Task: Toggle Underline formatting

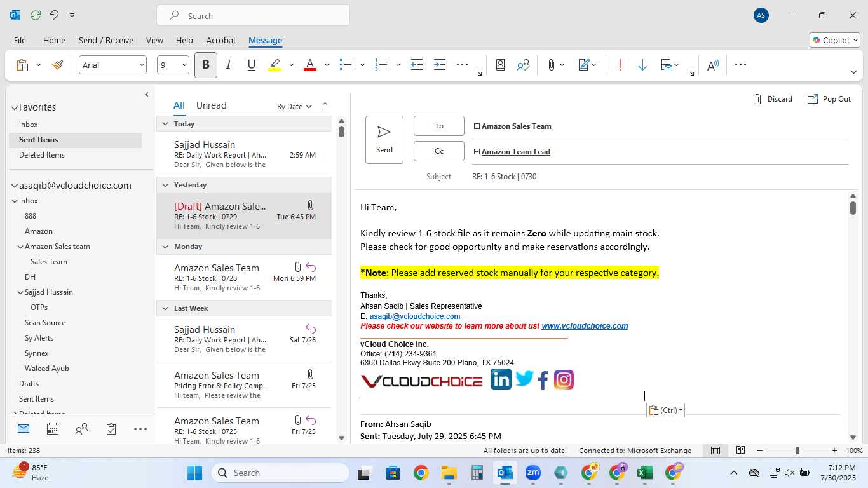Action: pyautogui.click(x=251, y=65)
